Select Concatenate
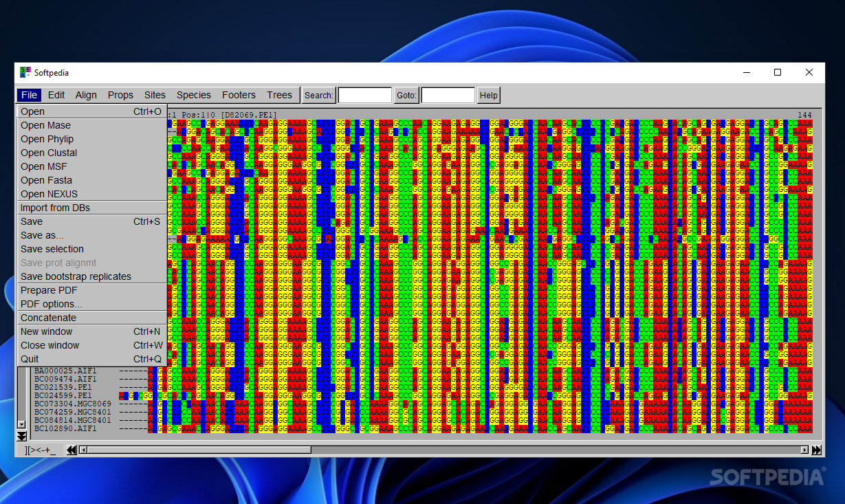 click(92, 318)
